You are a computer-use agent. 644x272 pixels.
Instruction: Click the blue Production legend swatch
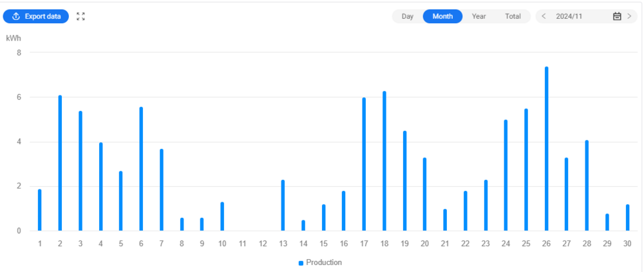(x=301, y=263)
